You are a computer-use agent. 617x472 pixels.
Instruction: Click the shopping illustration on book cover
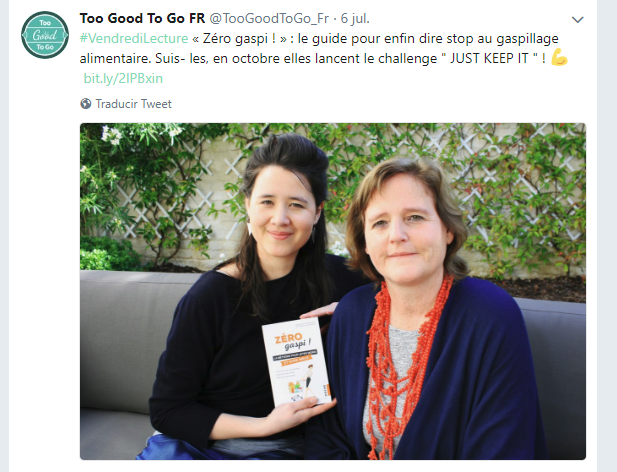[x=302, y=382]
